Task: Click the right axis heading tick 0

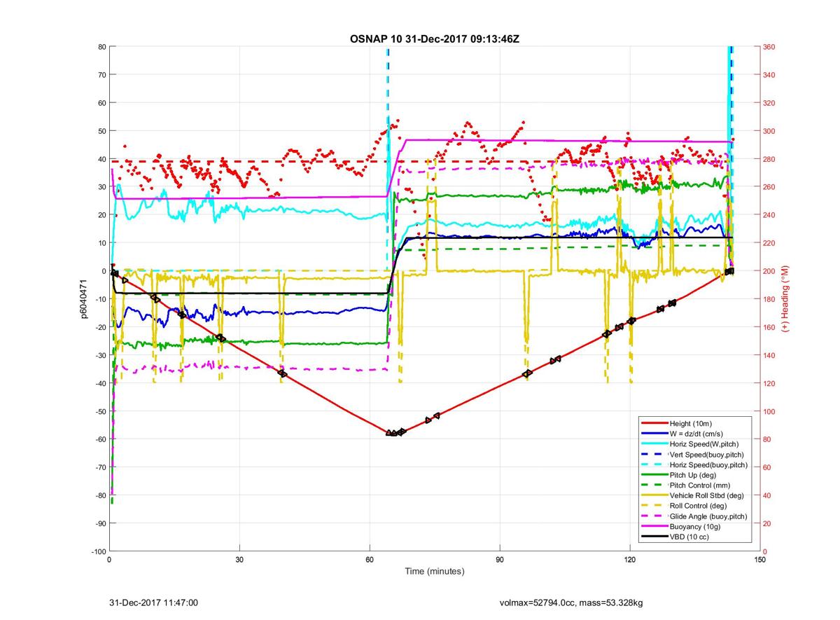Action: [x=766, y=551]
